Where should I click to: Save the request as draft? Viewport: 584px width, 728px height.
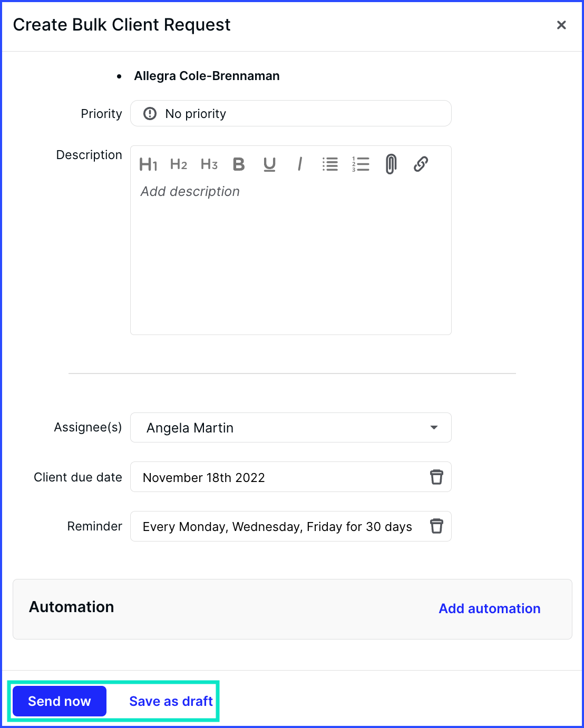click(x=171, y=701)
